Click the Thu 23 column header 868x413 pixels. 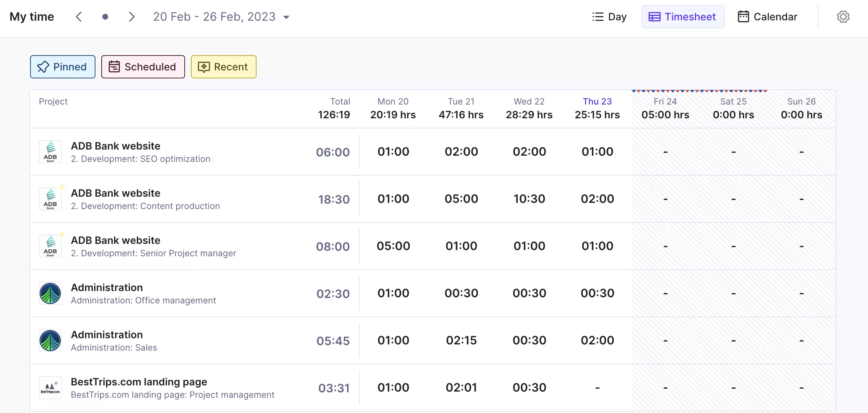597,109
